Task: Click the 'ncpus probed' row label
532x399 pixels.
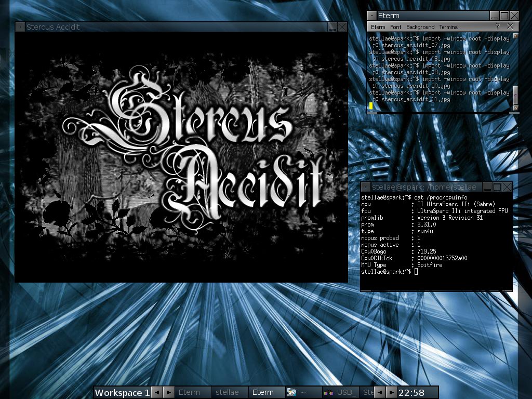Action: coord(380,238)
